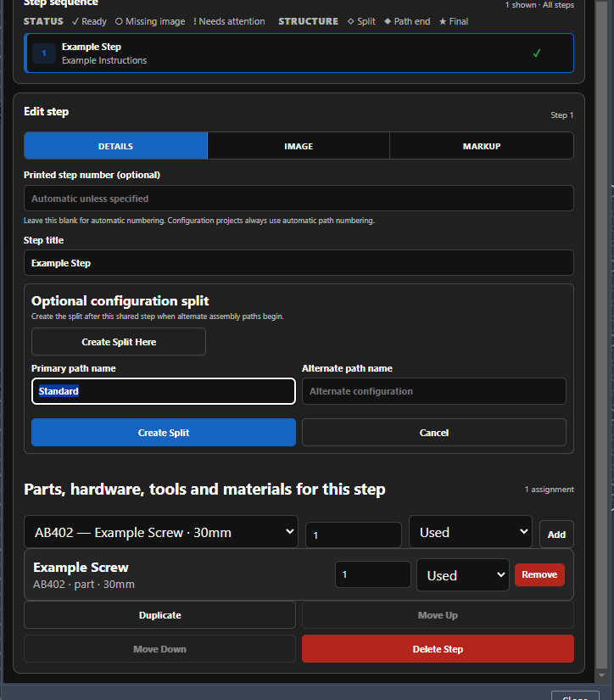
Task: Cancel the configuration split
Action: tap(433, 433)
